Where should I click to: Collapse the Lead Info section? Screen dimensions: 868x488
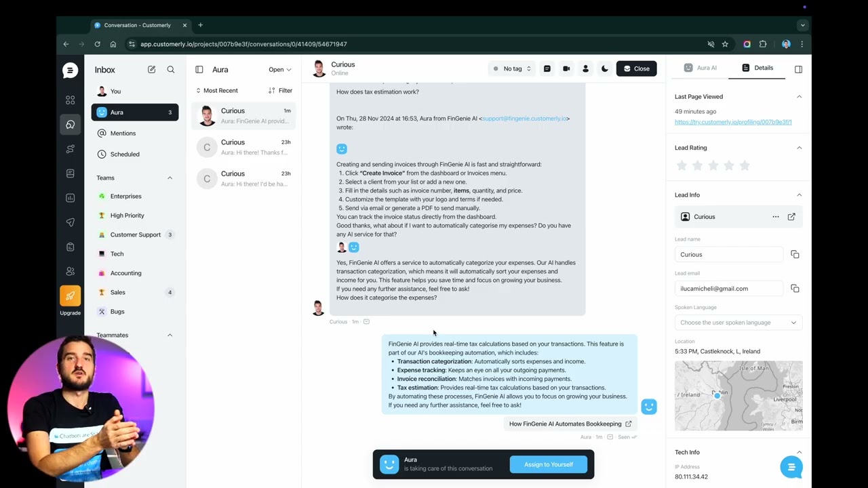[799, 195]
